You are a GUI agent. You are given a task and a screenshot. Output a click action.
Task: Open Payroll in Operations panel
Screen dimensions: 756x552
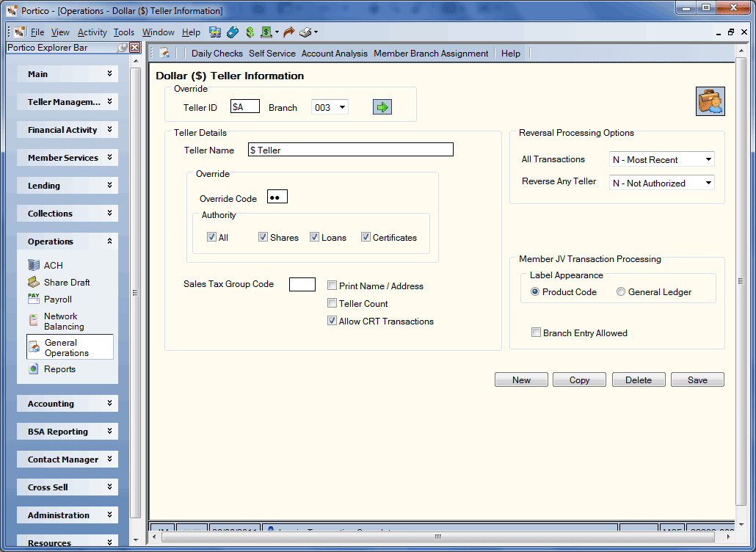[x=50, y=299]
